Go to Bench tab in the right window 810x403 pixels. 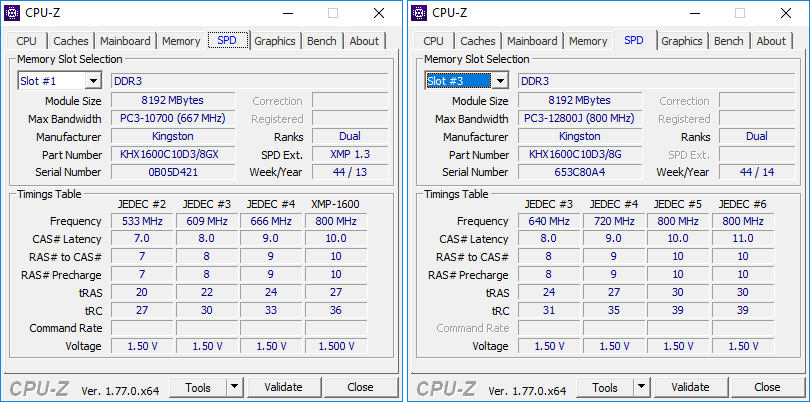pyautogui.click(x=729, y=41)
